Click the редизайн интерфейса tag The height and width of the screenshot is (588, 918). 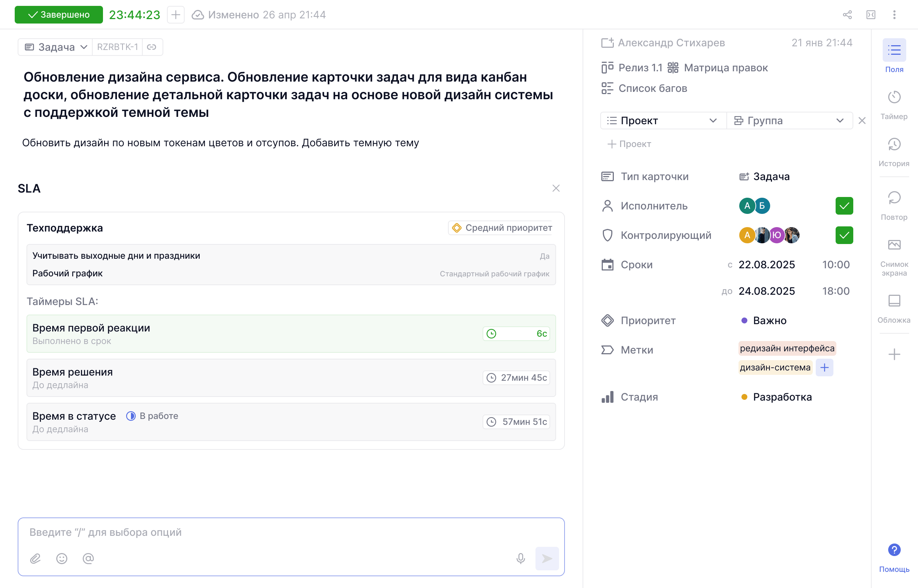(787, 348)
